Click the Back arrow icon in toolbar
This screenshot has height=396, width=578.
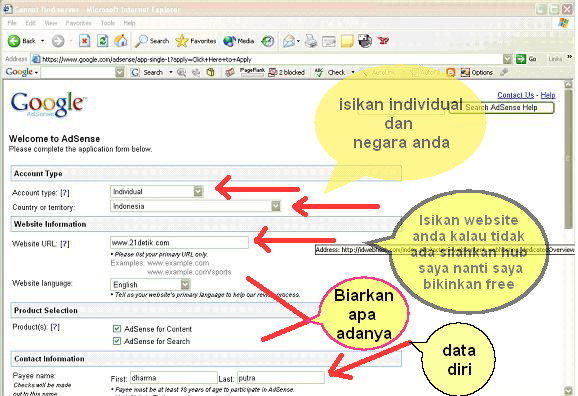pyautogui.click(x=14, y=41)
